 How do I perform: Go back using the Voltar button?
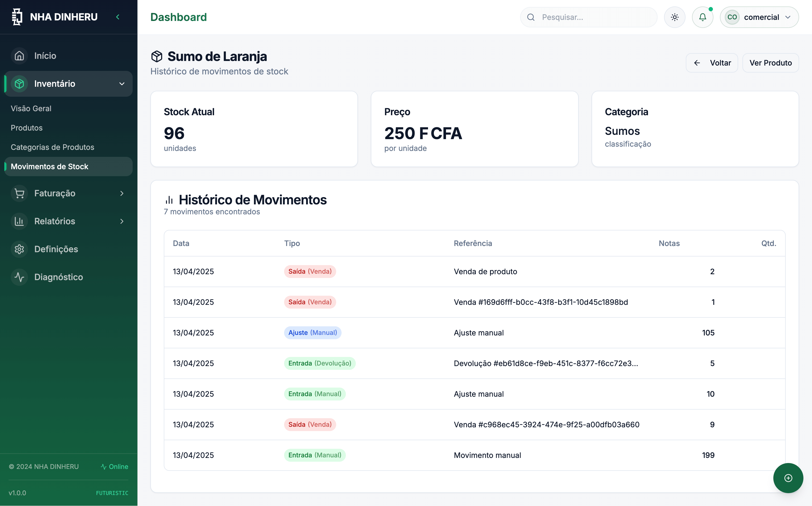pyautogui.click(x=712, y=63)
